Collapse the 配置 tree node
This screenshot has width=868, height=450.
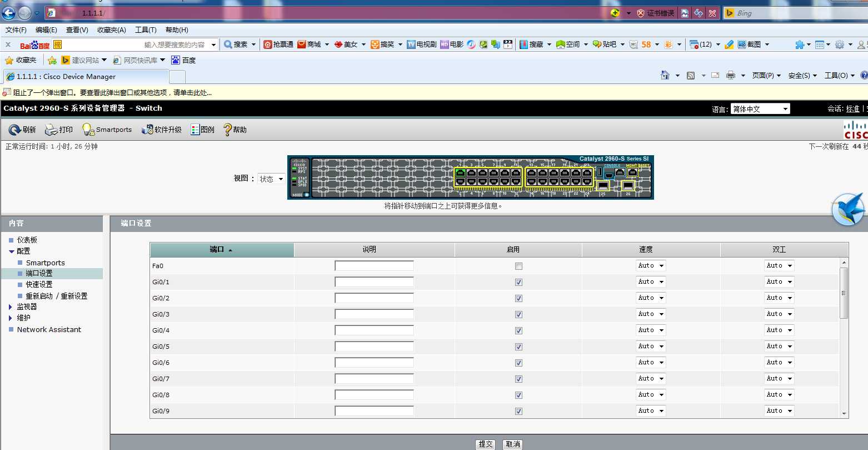click(x=11, y=251)
